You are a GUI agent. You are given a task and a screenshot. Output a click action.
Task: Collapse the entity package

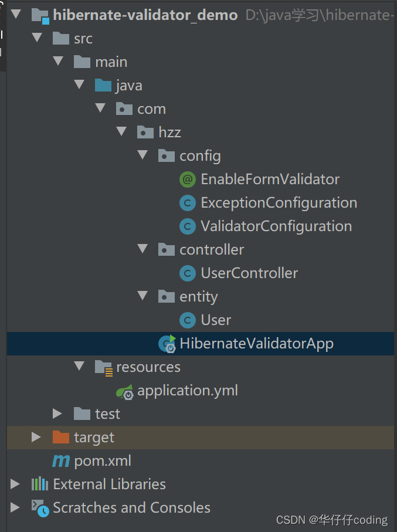pyautogui.click(x=142, y=296)
